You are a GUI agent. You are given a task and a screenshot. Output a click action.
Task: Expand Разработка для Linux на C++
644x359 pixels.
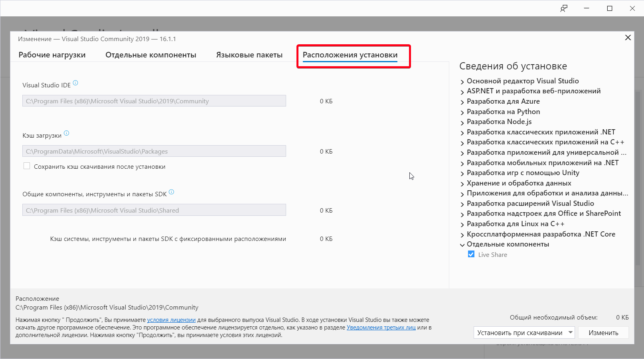tap(462, 225)
